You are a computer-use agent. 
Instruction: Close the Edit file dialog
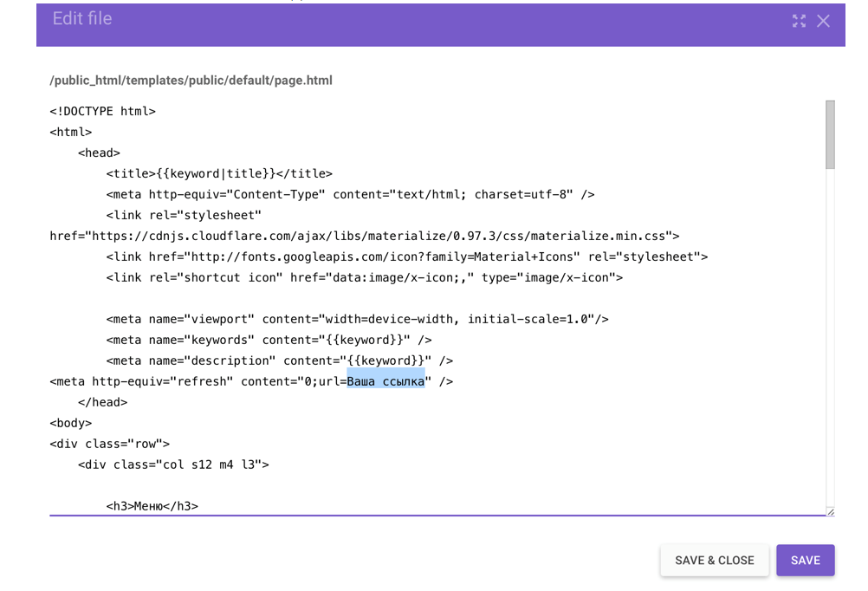tap(823, 21)
